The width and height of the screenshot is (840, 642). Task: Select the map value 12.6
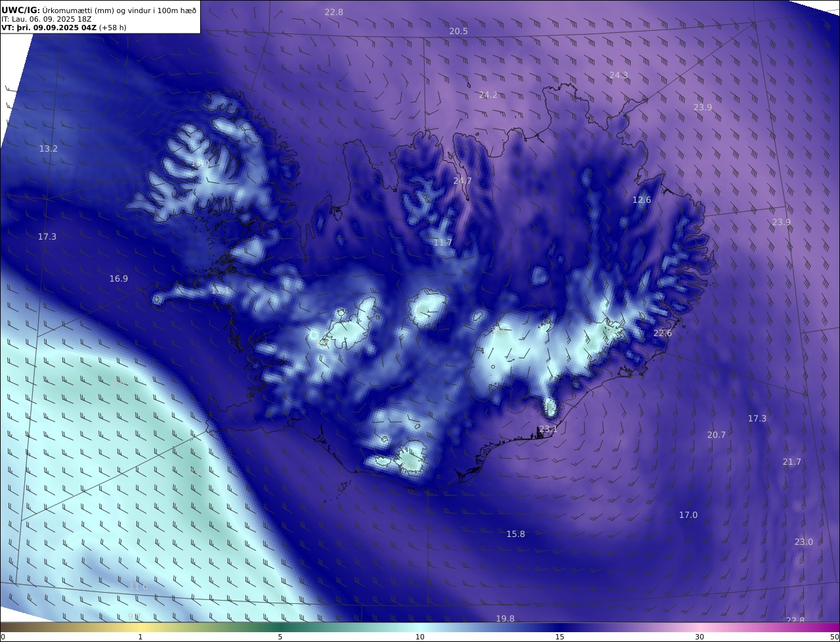point(642,200)
